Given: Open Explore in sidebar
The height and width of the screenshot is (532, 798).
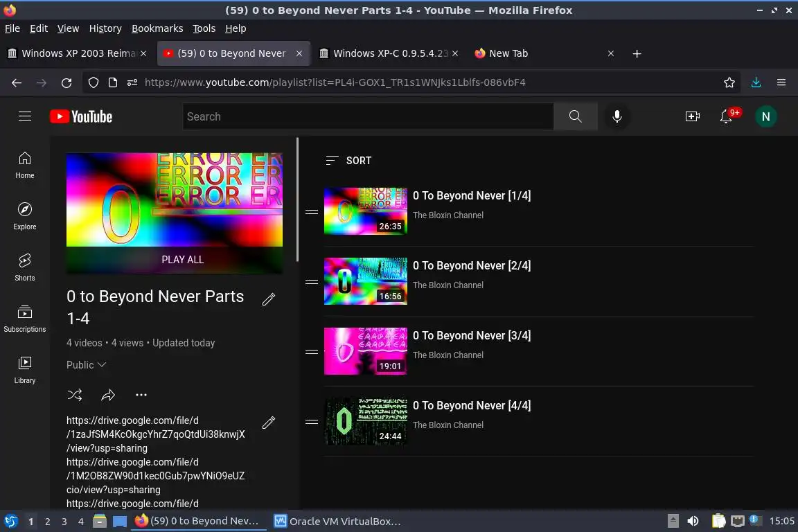Looking at the screenshot, I should click(25, 216).
